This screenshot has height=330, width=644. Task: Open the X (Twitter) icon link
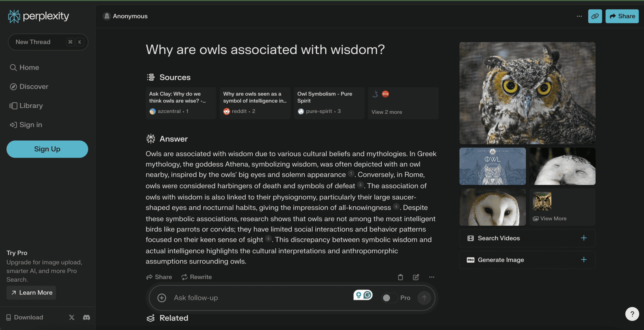[72, 317]
